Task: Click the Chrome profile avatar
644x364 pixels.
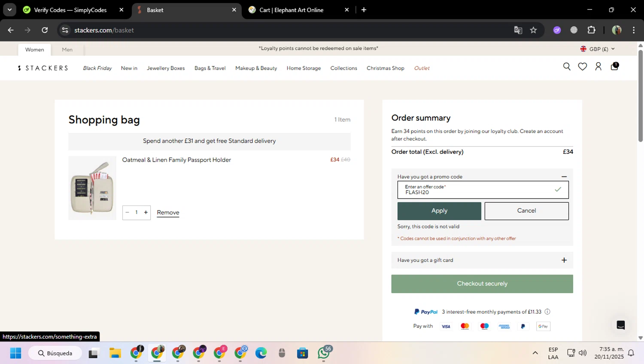Action: [x=617, y=30]
